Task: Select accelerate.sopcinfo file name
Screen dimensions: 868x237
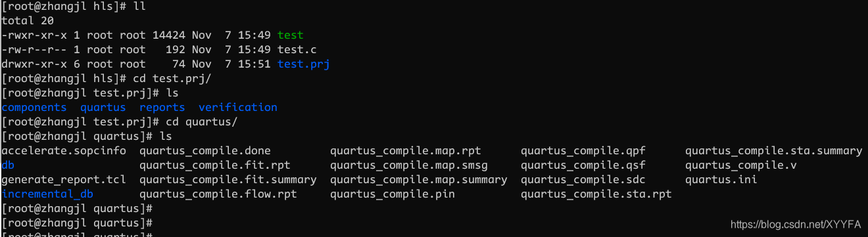Action: click(64, 150)
